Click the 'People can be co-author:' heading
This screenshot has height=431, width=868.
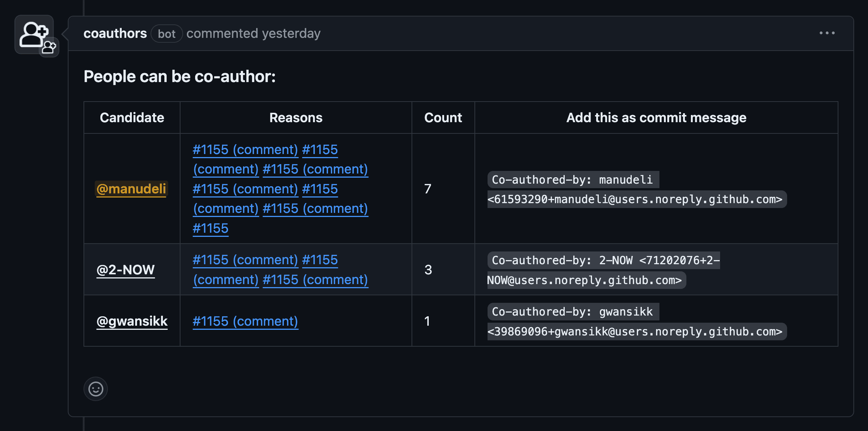pos(180,76)
